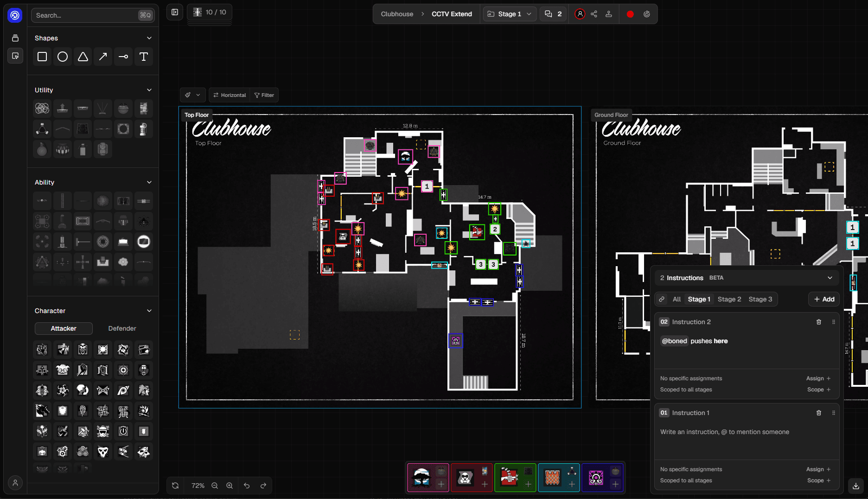Show All instructions tab
Screen dimensions: 868x499
[677, 299]
